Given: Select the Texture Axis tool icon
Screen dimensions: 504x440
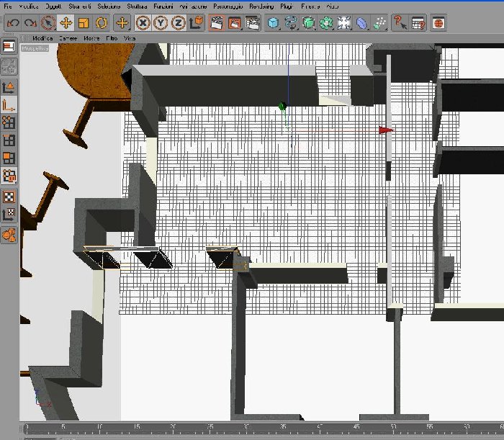Looking at the screenshot, I should click(9, 214).
